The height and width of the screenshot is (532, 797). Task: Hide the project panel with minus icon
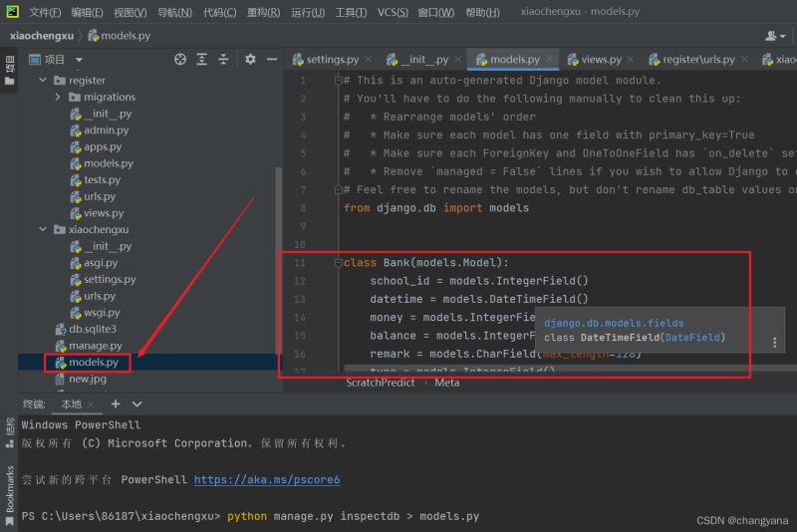tap(270, 60)
